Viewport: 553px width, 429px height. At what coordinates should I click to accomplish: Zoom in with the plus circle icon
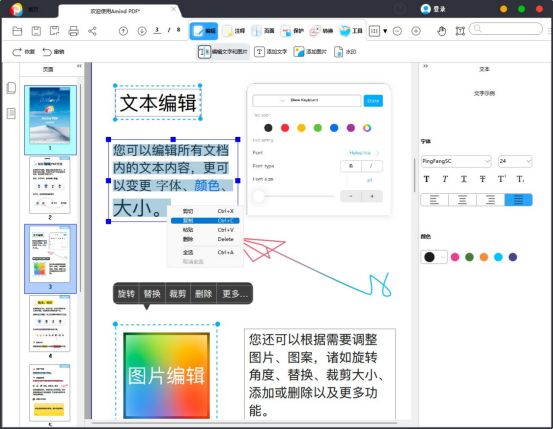pyautogui.click(x=416, y=31)
